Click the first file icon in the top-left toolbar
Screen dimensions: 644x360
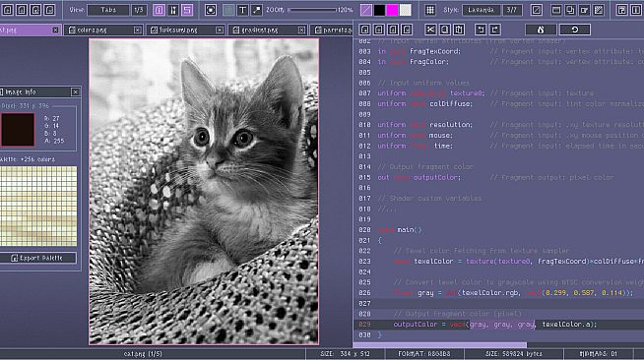pyautogui.click(x=8, y=10)
